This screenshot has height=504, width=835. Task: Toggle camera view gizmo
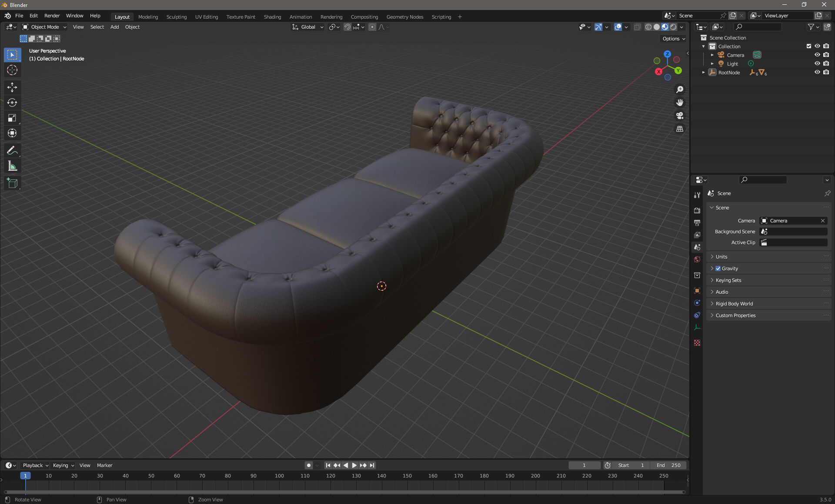679,116
